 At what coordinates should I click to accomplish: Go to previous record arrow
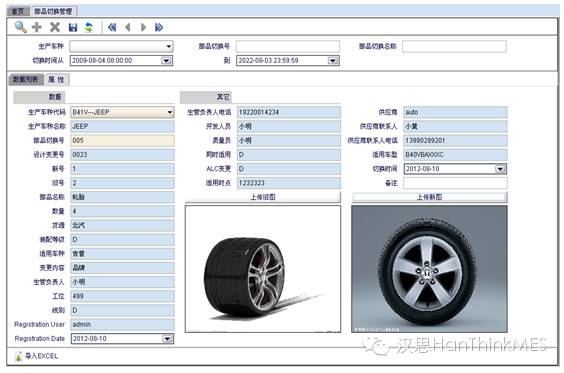[x=128, y=27]
